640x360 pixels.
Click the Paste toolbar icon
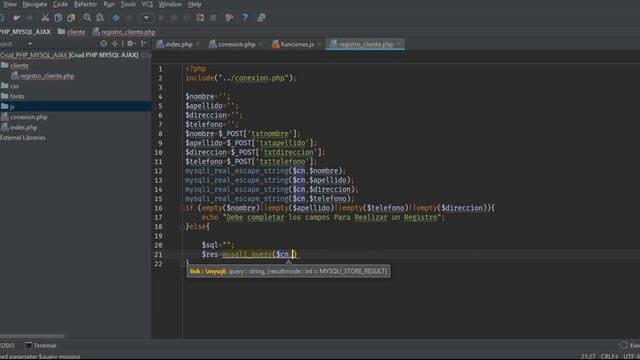click(x=71, y=18)
